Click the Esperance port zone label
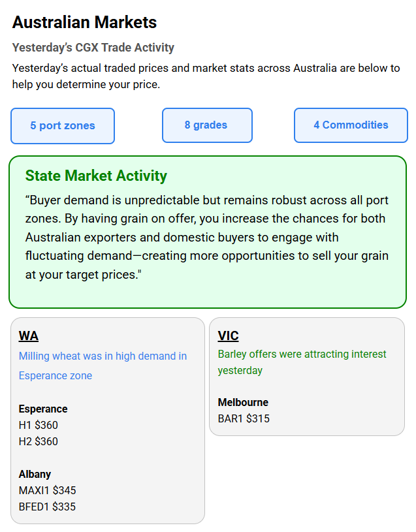416x532 pixels. pyautogui.click(x=43, y=409)
